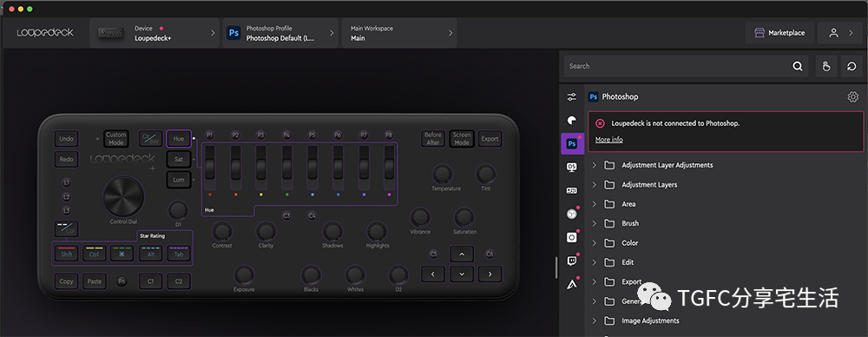The width and height of the screenshot is (868, 337).
Task: Open the Device Loupedeck+ selector
Action: pyautogui.click(x=155, y=33)
